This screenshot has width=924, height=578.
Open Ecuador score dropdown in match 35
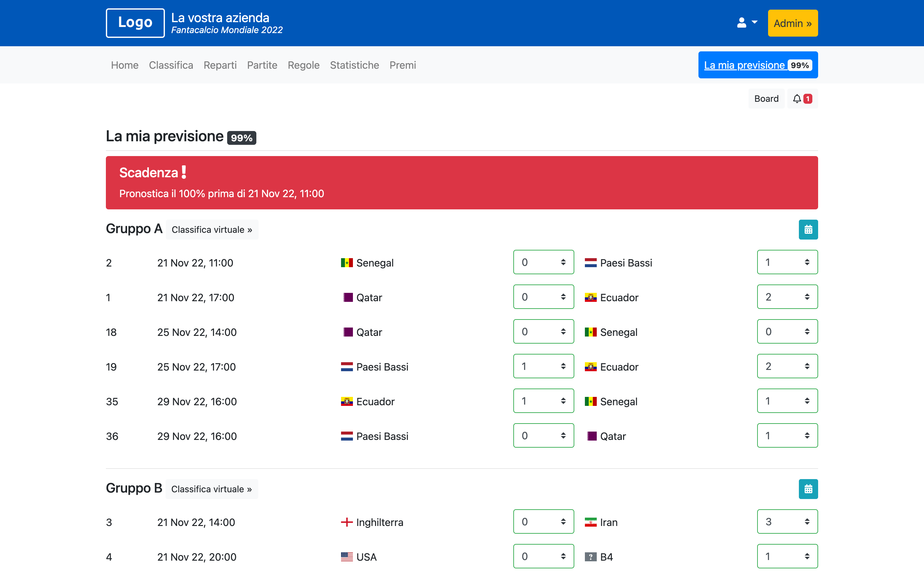click(x=544, y=401)
